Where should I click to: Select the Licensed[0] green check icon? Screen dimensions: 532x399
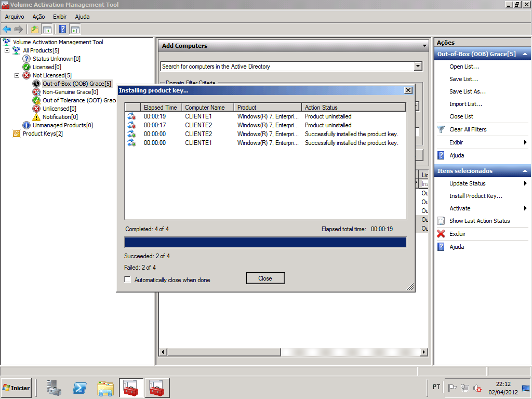[26, 67]
